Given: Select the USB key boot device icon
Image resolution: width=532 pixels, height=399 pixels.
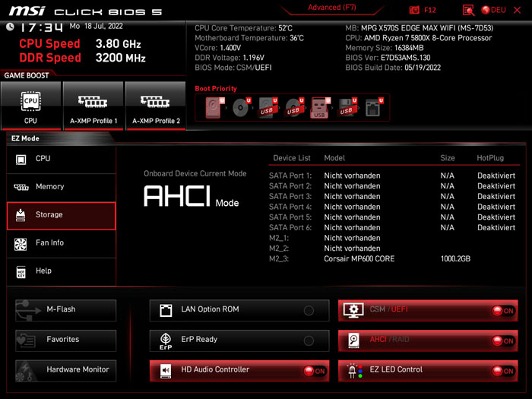Looking at the screenshot, I should (x=320, y=108).
